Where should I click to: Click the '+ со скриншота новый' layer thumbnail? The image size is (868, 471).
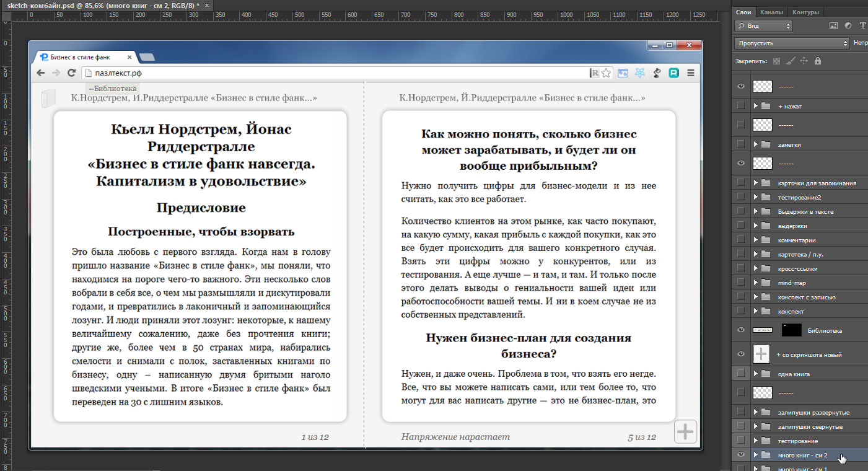pyautogui.click(x=761, y=354)
